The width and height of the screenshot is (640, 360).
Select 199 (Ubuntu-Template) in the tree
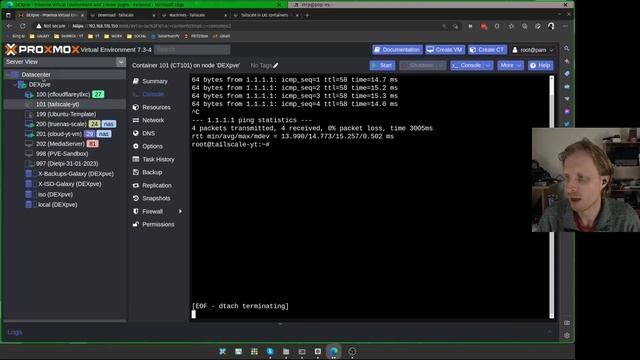coord(66,114)
